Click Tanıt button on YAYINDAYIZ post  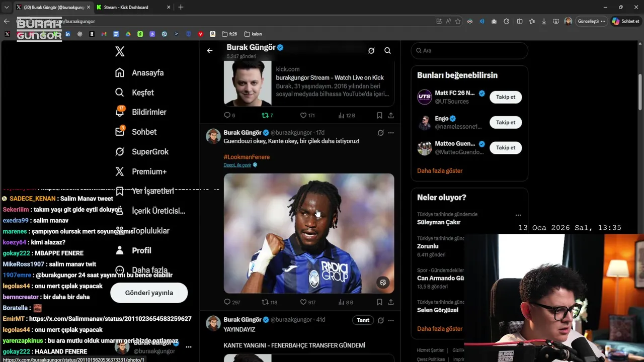363,320
